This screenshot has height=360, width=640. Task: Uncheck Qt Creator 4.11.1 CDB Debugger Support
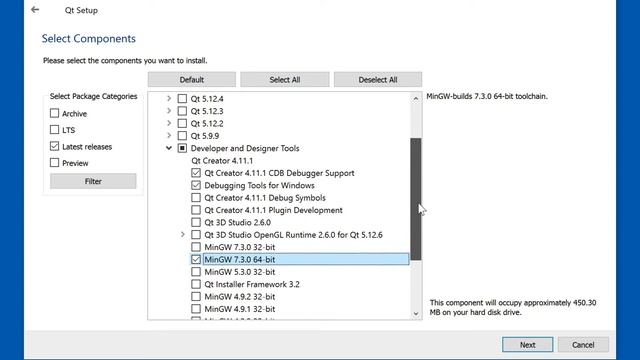(196, 173)
